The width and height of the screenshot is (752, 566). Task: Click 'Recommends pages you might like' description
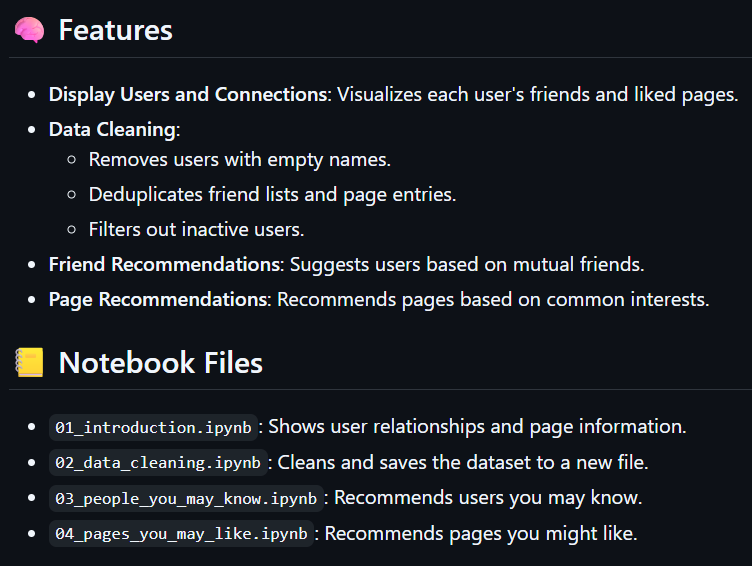[481, 534]
